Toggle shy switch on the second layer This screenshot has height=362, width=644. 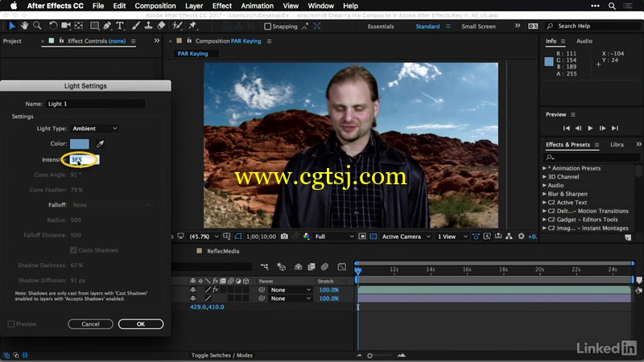coord(192,298)
